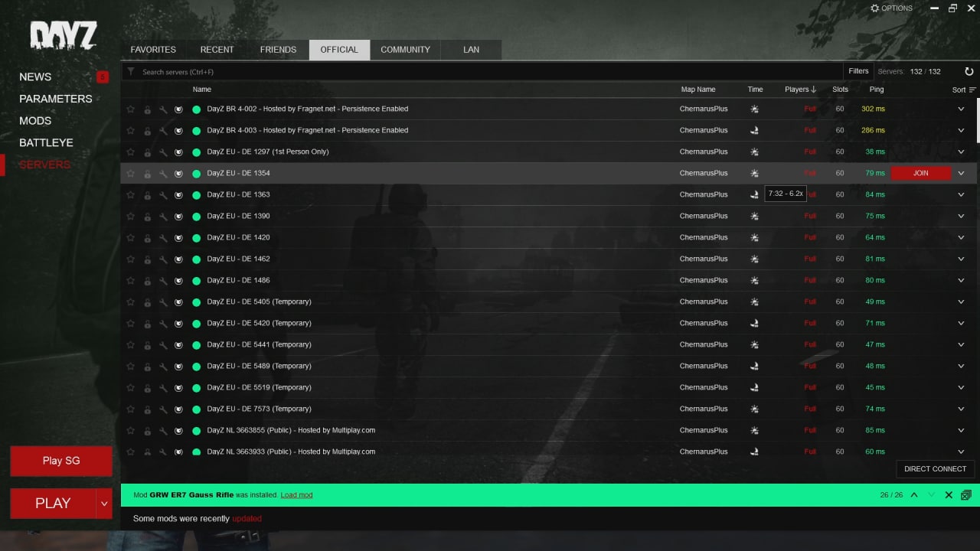Click the padlock icon for DayZ EU - DE 1390
Image resolution: width=980 pixels, height=551 pixels.
[147, 216]
